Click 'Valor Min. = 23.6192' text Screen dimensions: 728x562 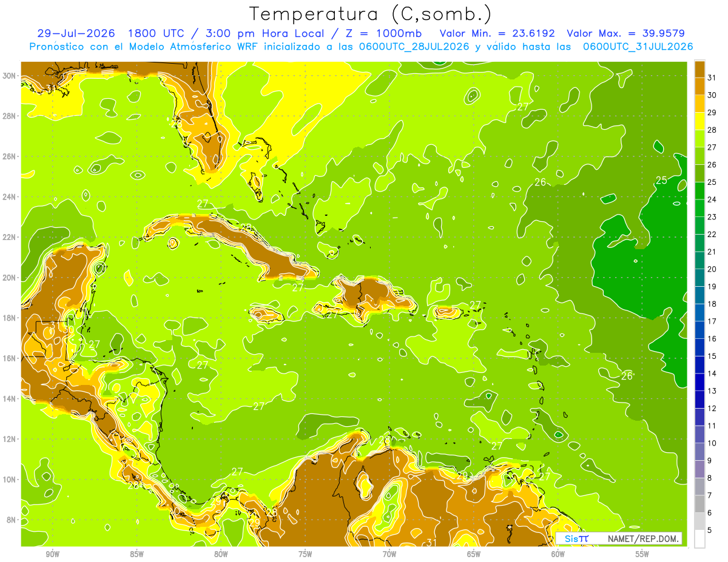coord(497,33)
